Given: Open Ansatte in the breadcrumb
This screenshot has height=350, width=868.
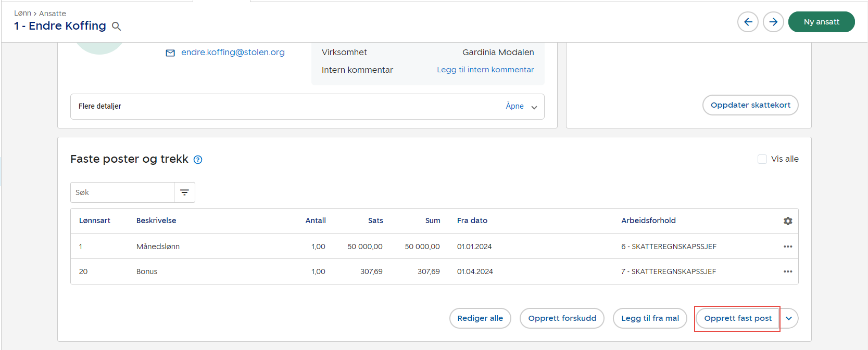Looking at the screenshot, I should pos(53,14).
